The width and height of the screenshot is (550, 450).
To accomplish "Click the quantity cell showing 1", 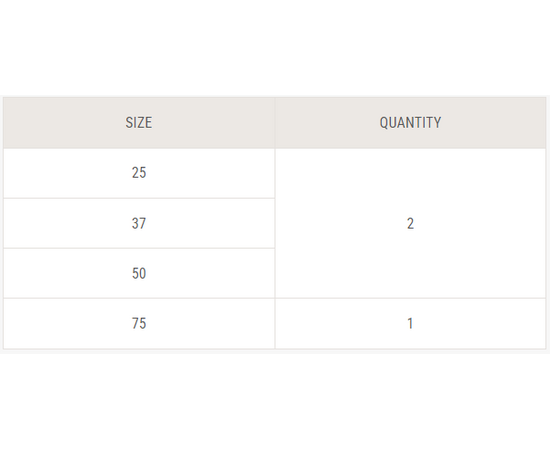I will [410, 323].
